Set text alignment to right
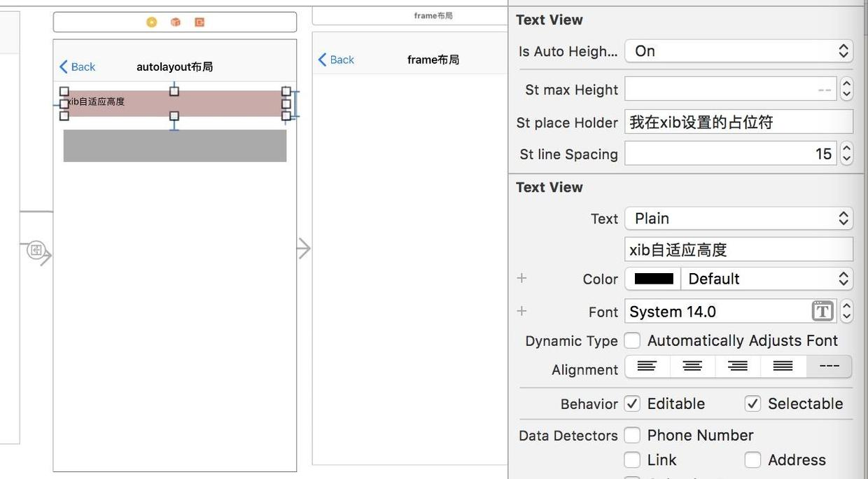Screen dimensions: 868x479 (x=738, y=366)
